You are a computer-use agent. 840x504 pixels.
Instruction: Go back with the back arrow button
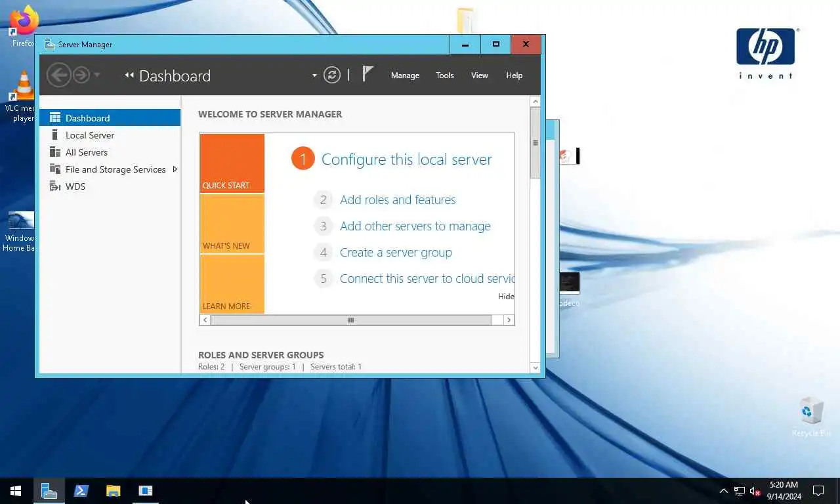58,75
